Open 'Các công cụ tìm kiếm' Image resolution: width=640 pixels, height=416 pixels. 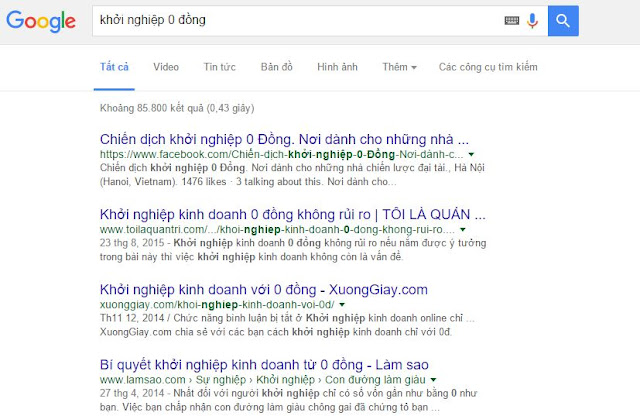click(488, 67)
